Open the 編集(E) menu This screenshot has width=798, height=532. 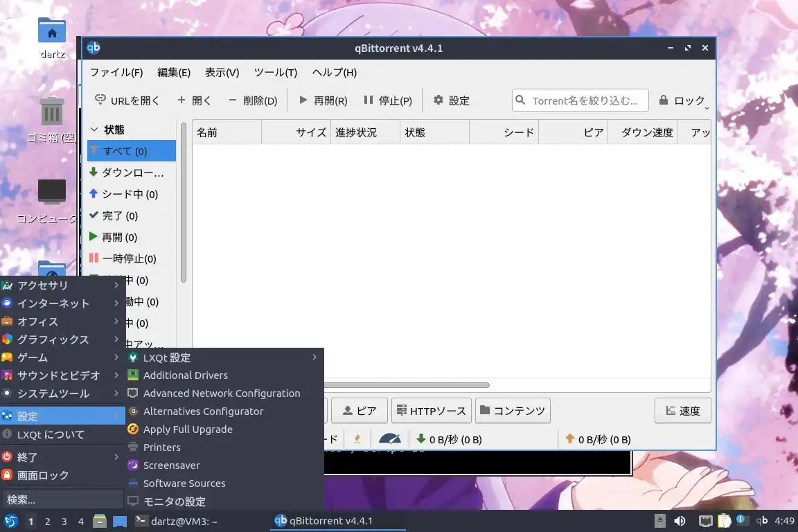(x=174, y=72)
